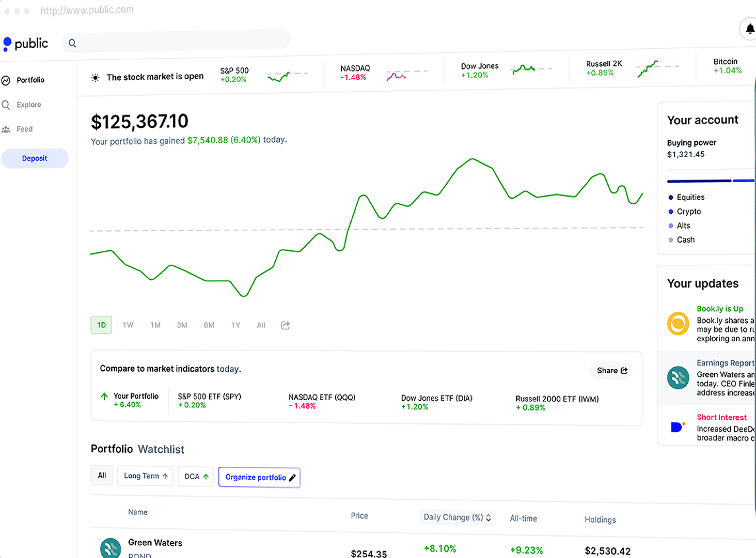Click the Organize portfolio button

[x=259, y=477]
